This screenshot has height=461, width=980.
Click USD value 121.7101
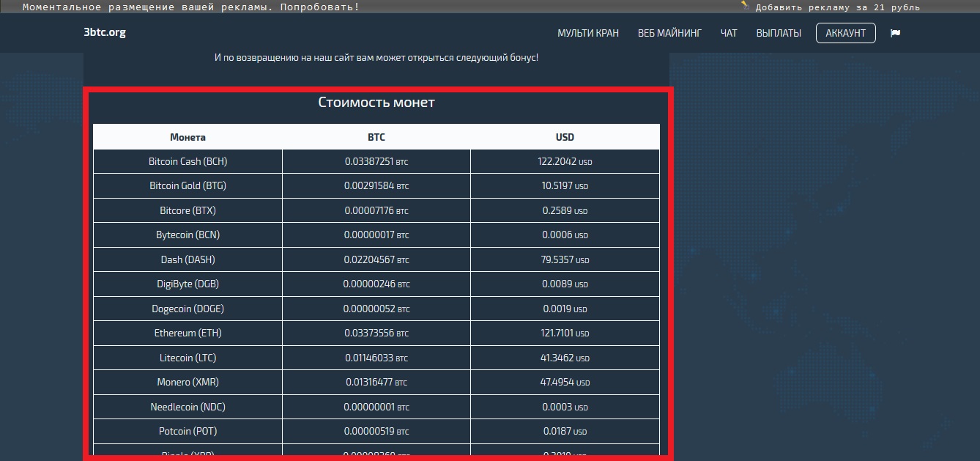click(565, 333)
